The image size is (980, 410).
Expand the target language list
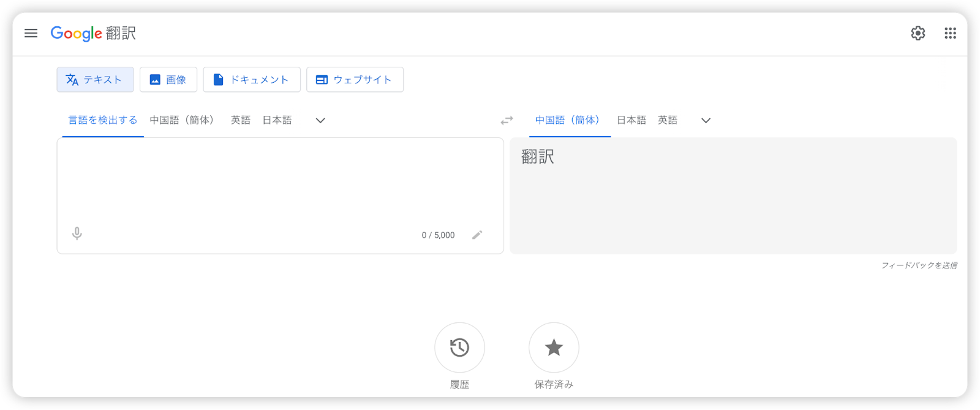coord(706,120)
